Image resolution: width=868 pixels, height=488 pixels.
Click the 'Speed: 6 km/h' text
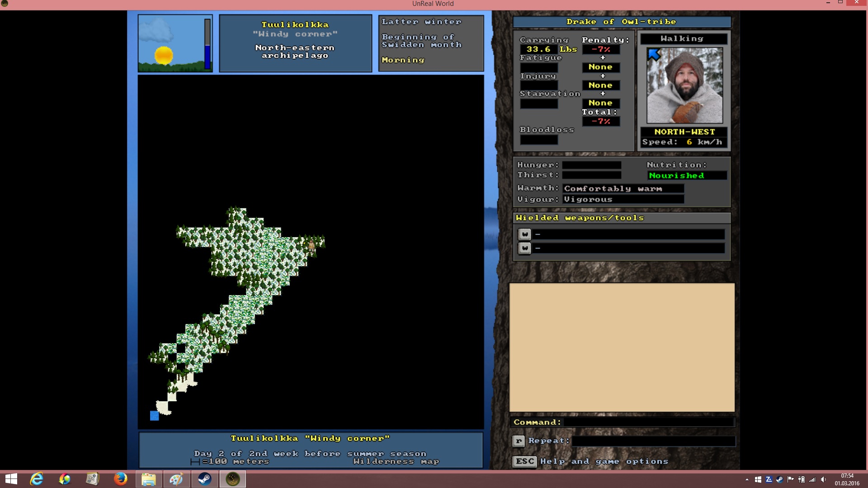pos(682,142)
